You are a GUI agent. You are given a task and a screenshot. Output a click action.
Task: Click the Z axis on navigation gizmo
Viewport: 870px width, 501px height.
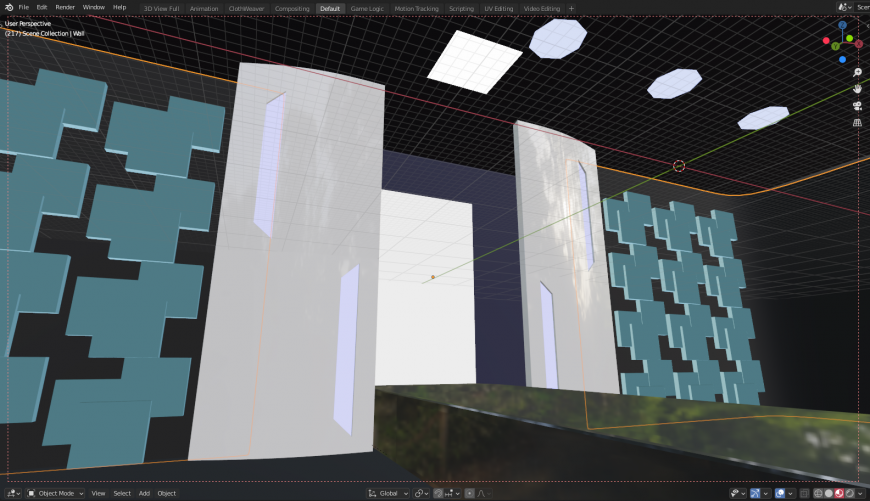842,25
